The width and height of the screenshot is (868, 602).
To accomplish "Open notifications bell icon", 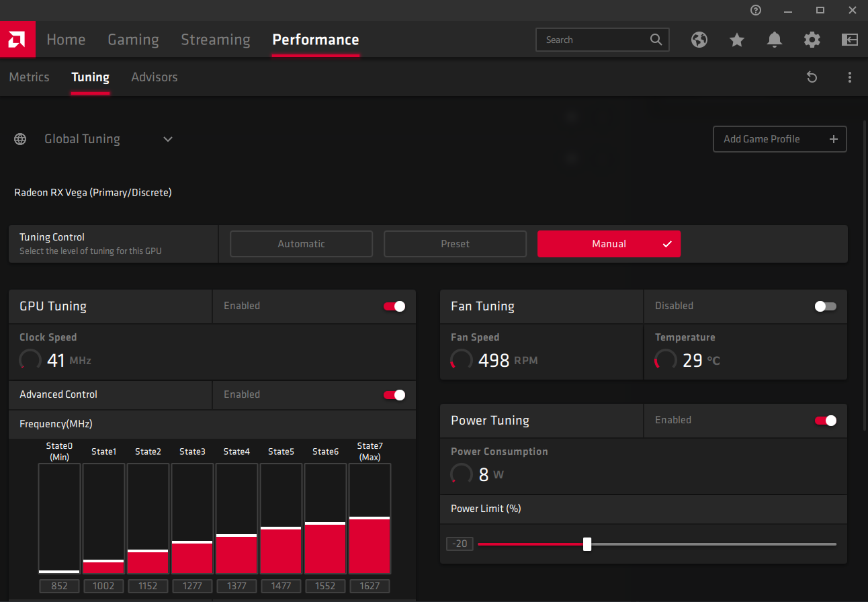I will 775,40.
